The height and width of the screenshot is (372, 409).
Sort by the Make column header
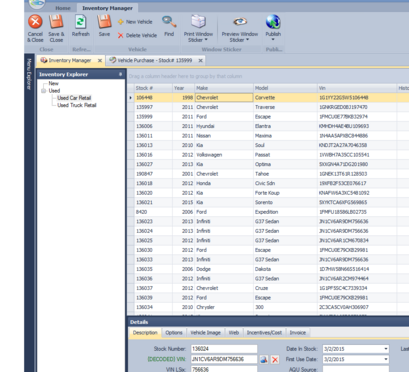coord(224,88)
